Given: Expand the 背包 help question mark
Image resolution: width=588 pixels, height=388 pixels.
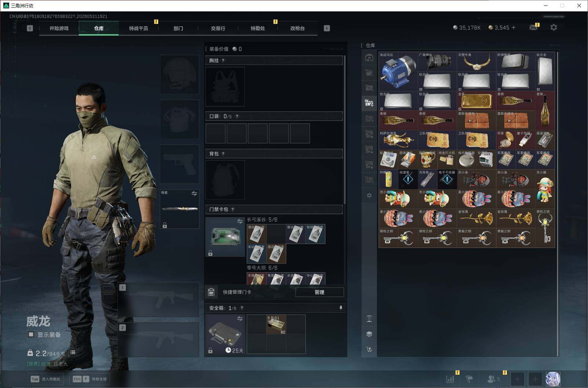Looking at the screenshot, I should (x=223, y=154).
